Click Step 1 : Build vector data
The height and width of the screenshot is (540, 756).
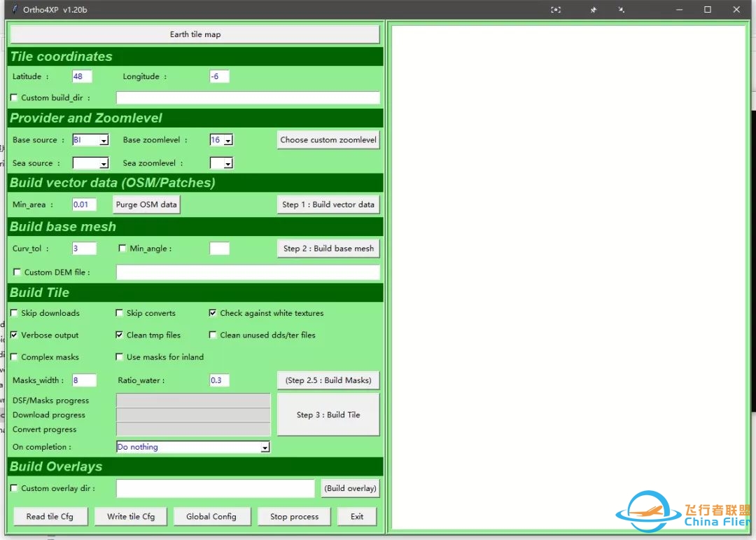coord(328,205)
